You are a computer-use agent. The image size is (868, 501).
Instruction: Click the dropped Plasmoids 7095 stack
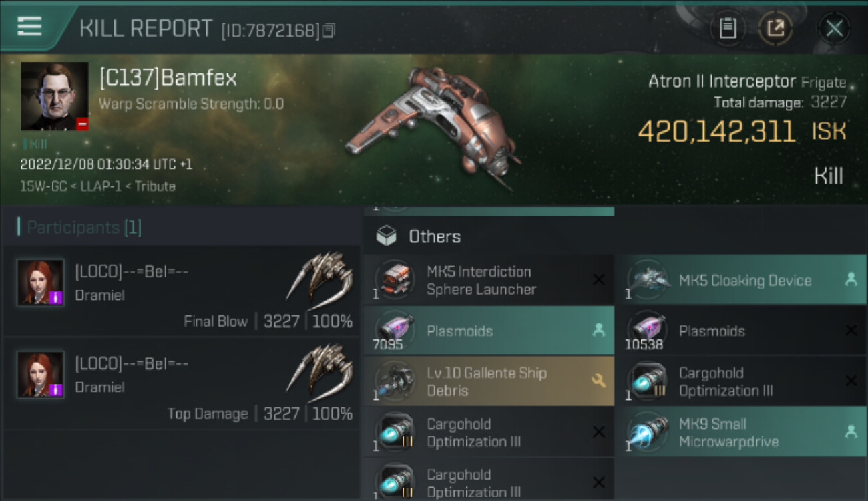[x=489, y=331]
